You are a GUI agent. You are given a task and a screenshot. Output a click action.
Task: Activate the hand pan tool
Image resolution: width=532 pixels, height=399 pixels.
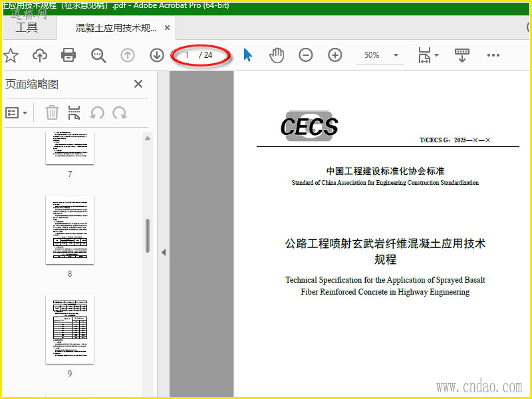coord(277,55)
